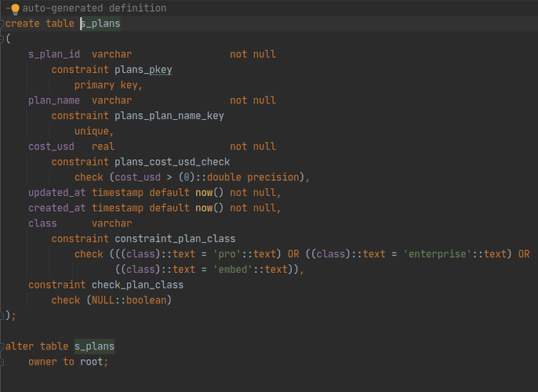Click the 'updated_at' column name
Image resolution: width=538 pixels, height=392 pixels.
click(57, 193)
